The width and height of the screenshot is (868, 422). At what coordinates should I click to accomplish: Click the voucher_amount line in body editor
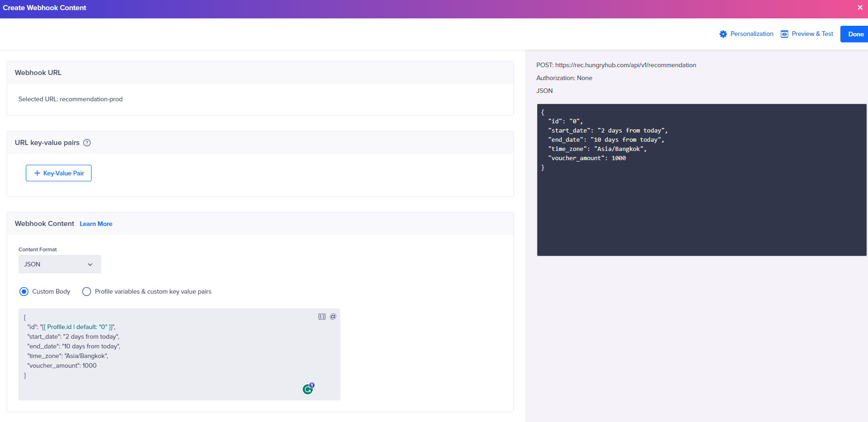coord(62,366)
